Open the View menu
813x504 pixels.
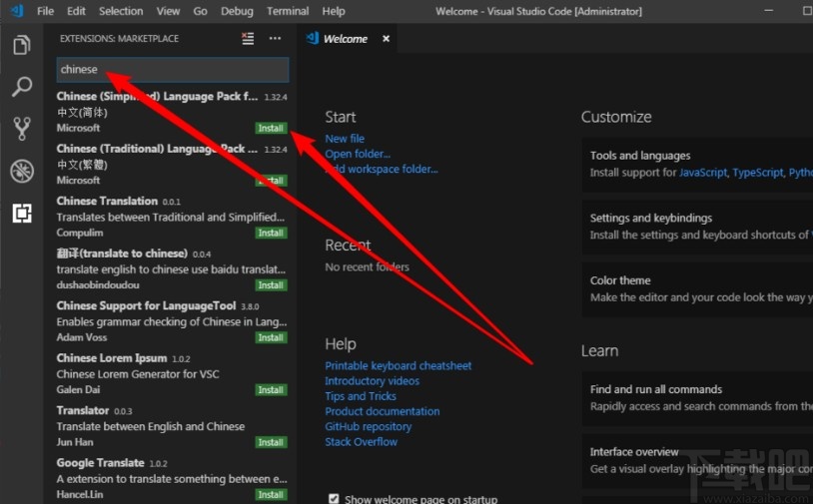tap(168, 11)
